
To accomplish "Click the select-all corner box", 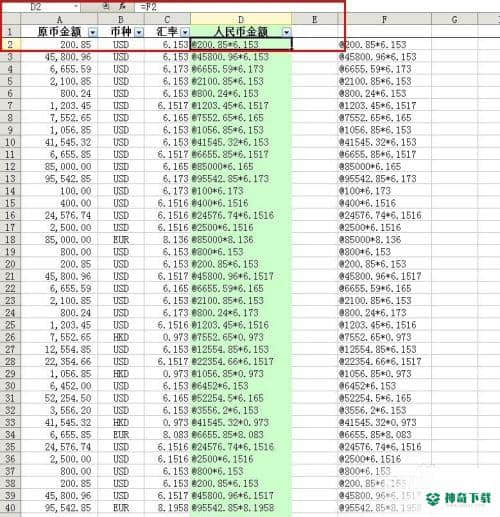I will [10, 19].
